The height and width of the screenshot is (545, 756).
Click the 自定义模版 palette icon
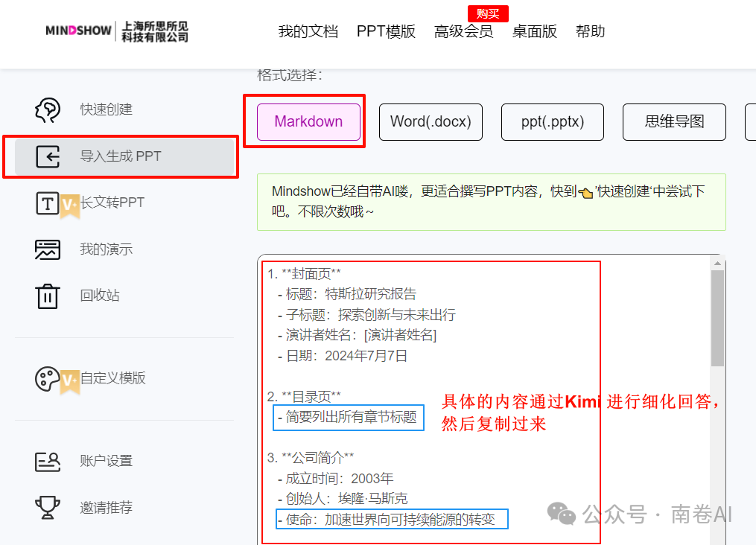pos(47,379)
